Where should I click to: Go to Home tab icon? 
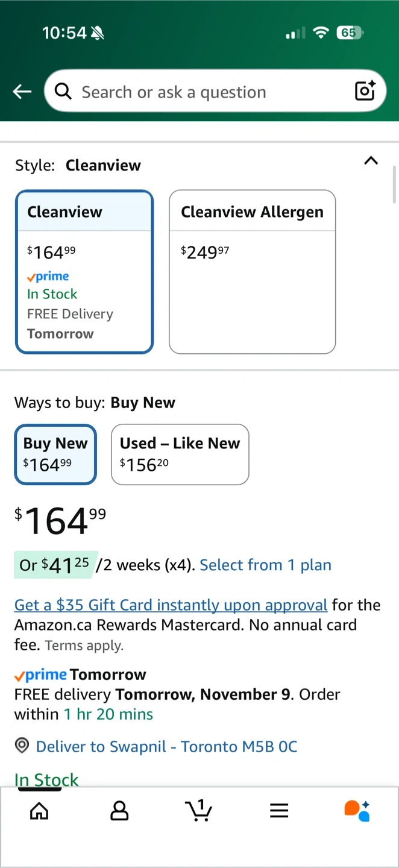click(x=39, y=811)
